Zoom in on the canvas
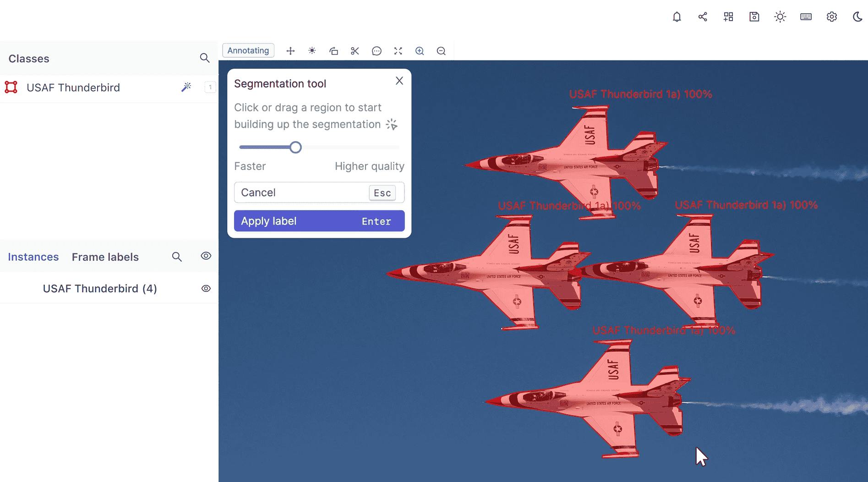 [x=420, y=51]
